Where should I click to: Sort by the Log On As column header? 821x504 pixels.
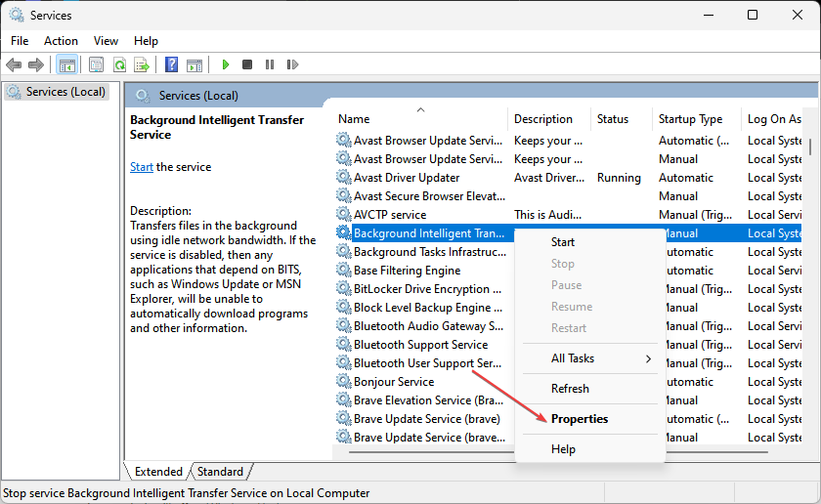coord(772,119)
